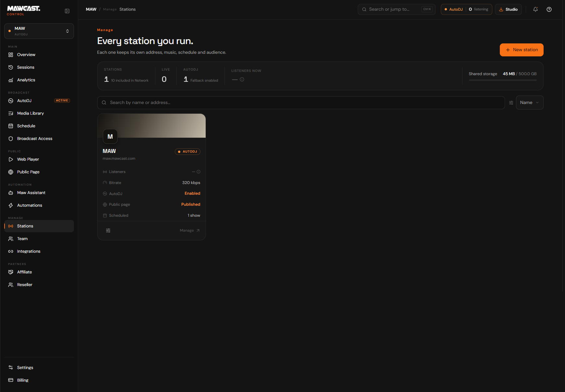Click MAW station banner thumbnail

151,126
